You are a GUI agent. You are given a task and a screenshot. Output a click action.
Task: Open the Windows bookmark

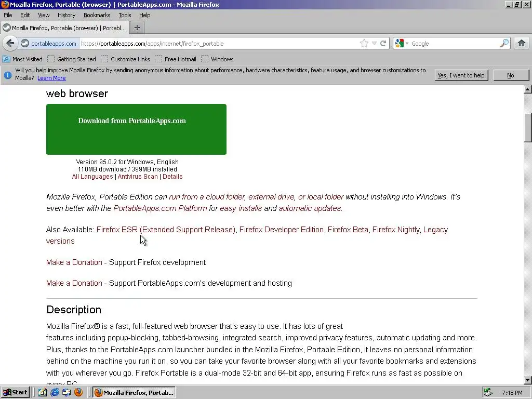point(218,59)
